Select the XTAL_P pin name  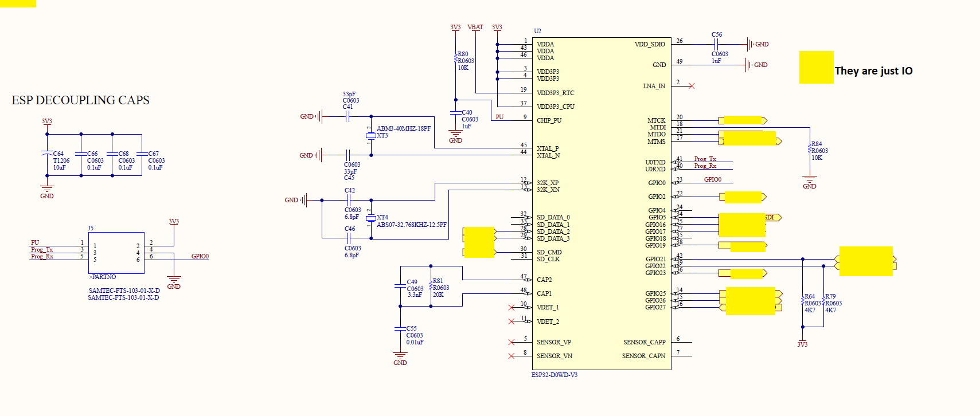click(x=548, y=148)
